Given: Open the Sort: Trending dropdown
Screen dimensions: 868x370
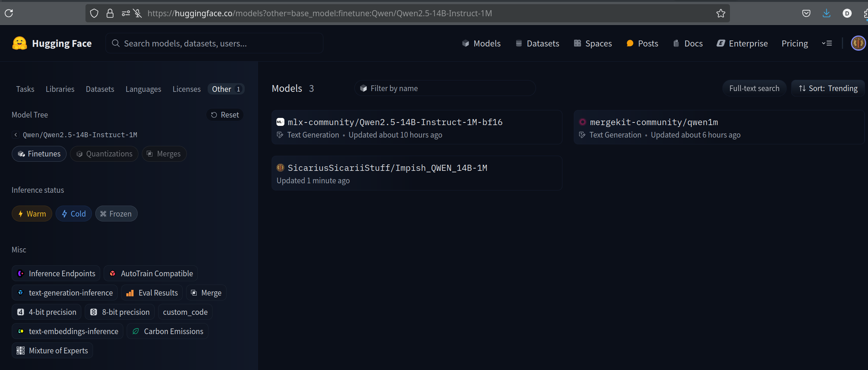Looking at the screenshot, I should 828,88.
